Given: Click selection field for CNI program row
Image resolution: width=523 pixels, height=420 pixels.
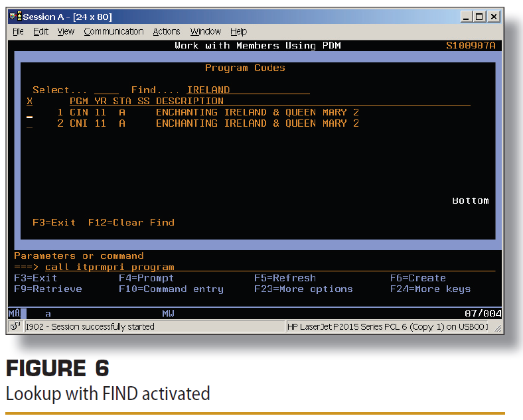Looking at the screenshot, I should click(x=29, y=124).
